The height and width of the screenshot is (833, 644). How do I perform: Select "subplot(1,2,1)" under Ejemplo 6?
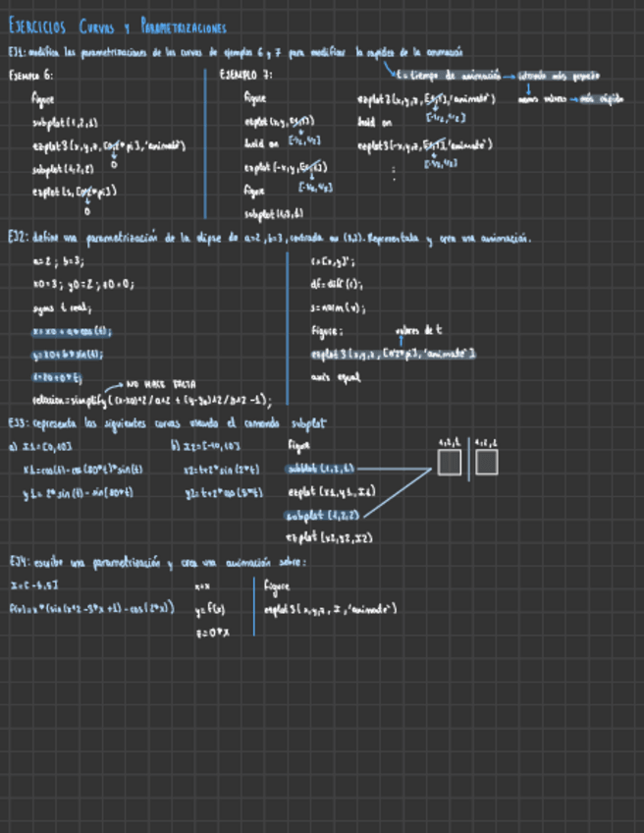point(66,123)
